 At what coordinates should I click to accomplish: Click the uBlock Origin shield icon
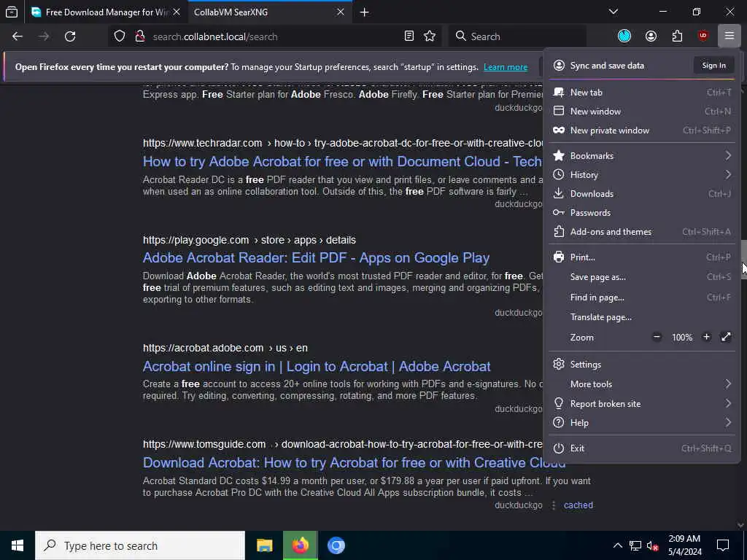coord(703,36)
